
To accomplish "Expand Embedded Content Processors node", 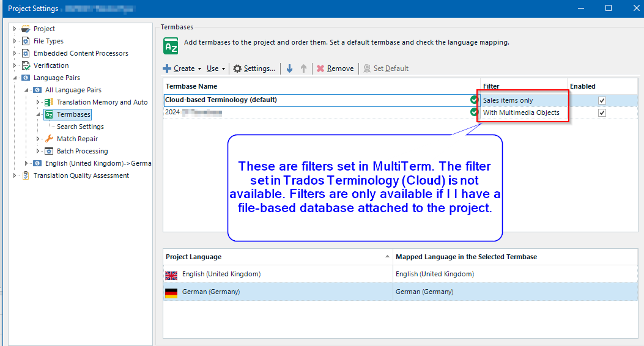I will point(15,53).
